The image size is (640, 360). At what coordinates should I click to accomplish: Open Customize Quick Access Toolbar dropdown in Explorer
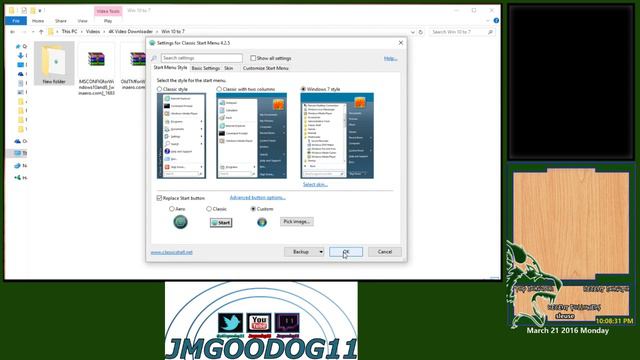point(40,11)
